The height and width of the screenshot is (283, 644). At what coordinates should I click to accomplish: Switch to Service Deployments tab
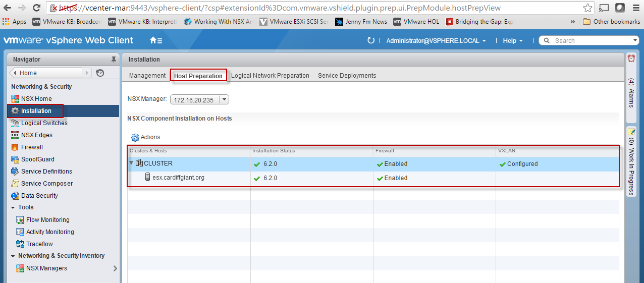347,76
